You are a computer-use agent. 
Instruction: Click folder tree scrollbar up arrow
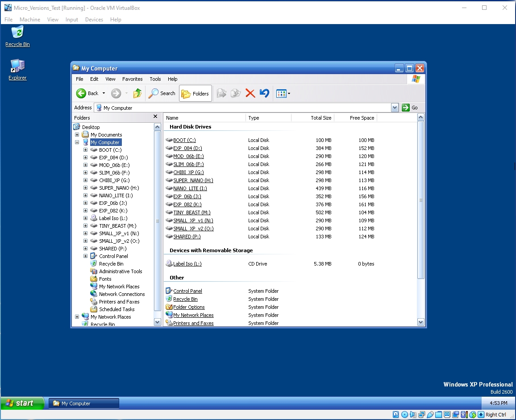[157, 127]
